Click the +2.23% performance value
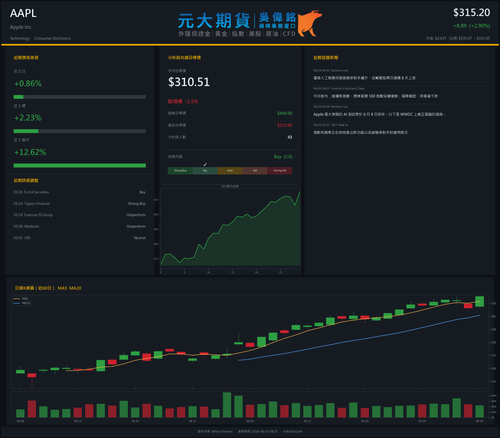Screen dimensions: 500x438 [x=28, y=118]
